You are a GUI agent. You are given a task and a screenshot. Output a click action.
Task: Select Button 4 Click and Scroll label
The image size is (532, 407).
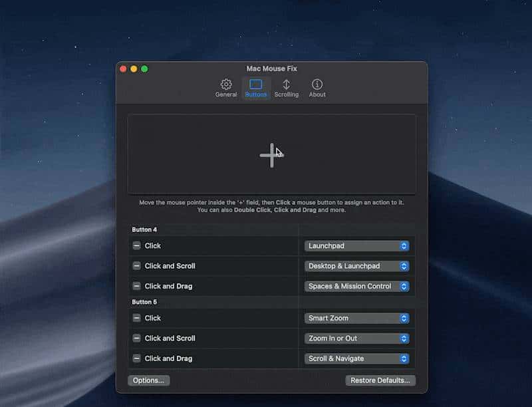click(x=170, y=266)
